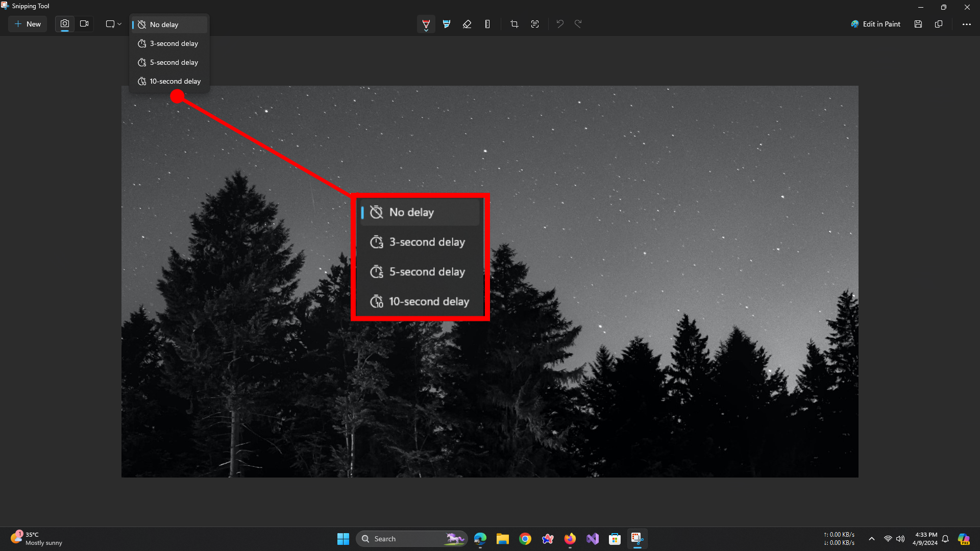
Task: Open the See more ellipsis menu
Action: 966,24
